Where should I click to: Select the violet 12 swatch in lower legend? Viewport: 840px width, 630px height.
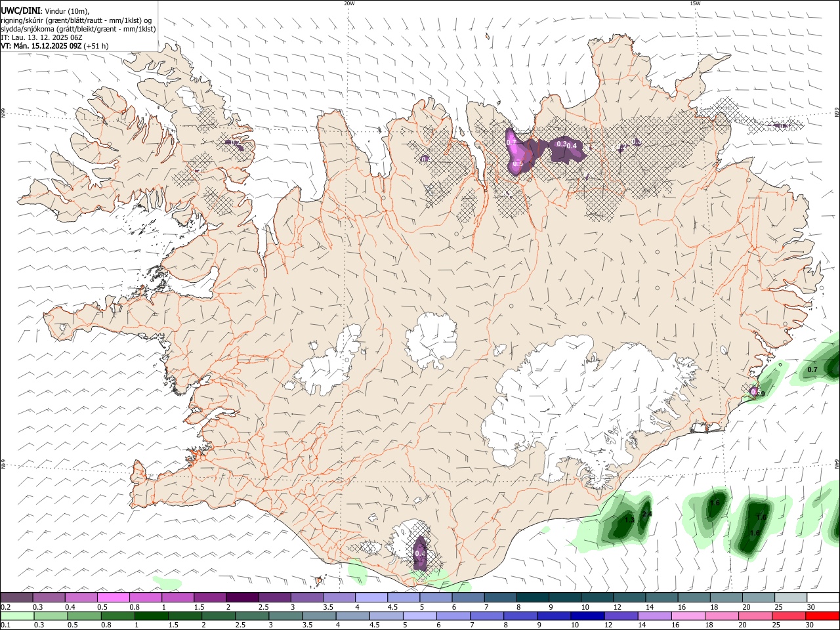pos(621,616)
